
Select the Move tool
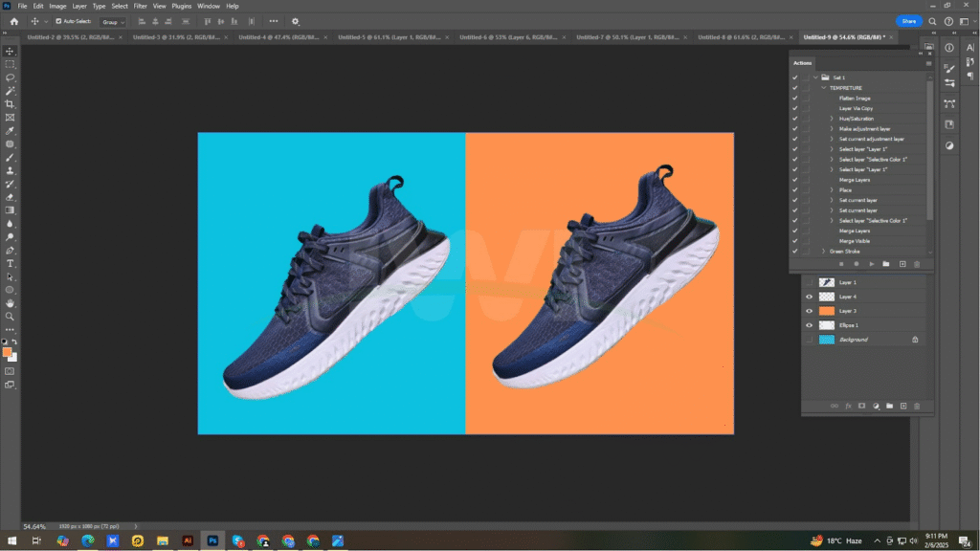click(10, 52)
